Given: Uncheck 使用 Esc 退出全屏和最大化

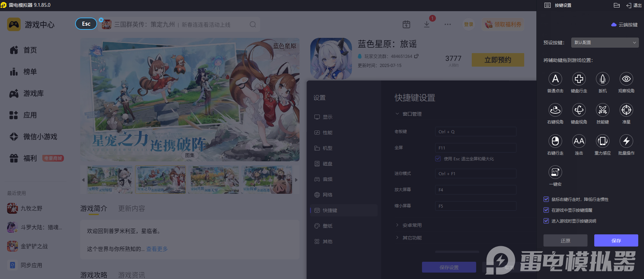Looking at the screenshot, I should pyautogui.click(x=438, y=159).
